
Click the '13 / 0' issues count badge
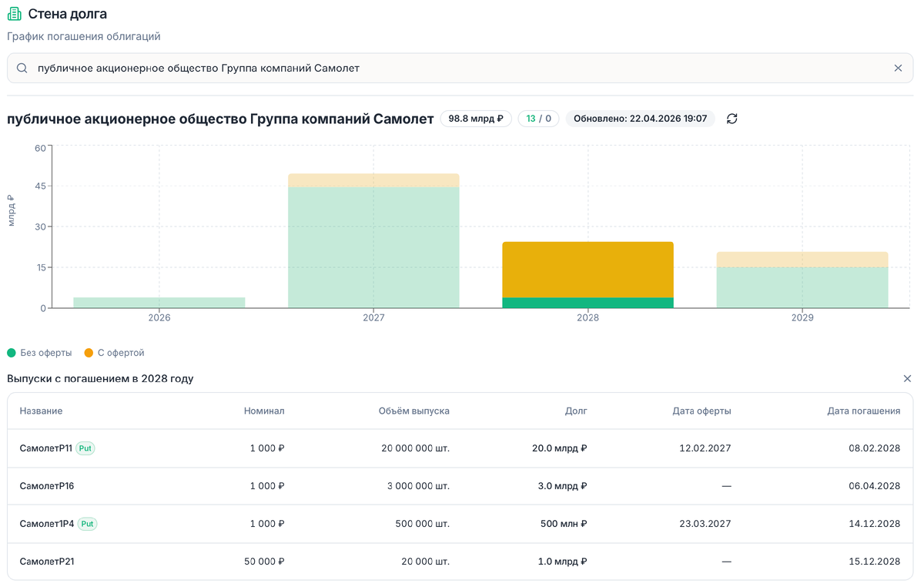coord(539,119)
